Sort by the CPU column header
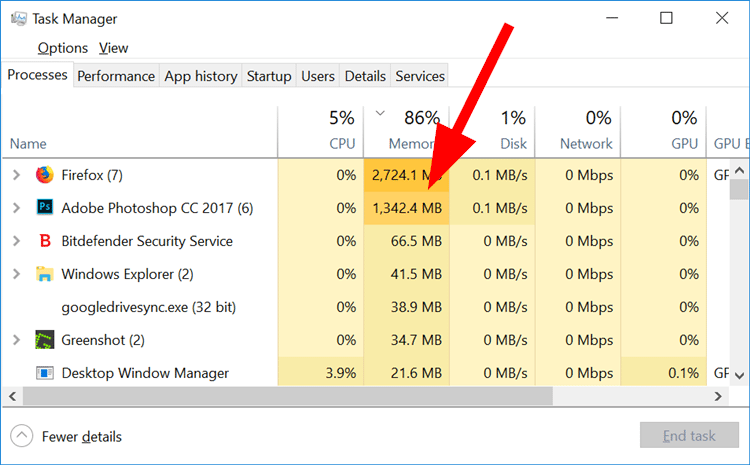The height and width of the screenshot is (465, 750). (x=342, y=144)
